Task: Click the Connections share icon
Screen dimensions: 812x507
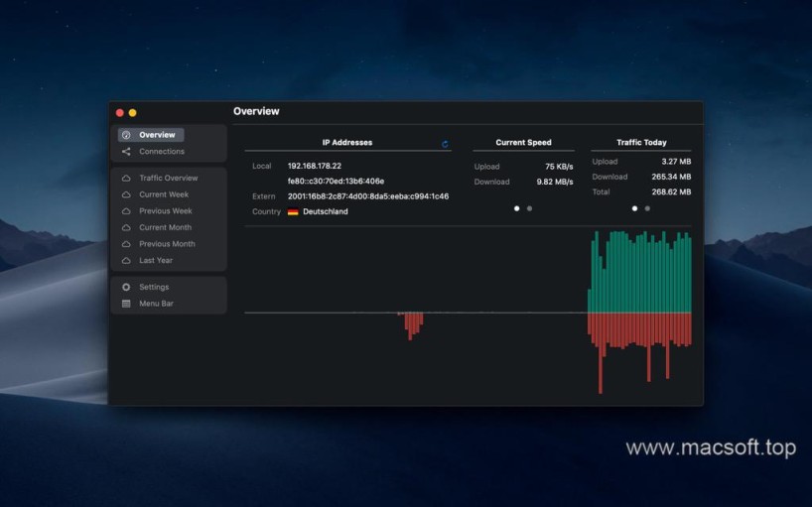Action: coord(126,152)
